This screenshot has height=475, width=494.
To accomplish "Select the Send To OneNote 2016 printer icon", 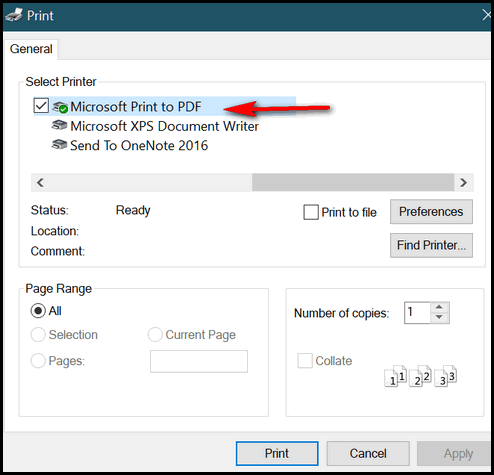I will (59, 145).
